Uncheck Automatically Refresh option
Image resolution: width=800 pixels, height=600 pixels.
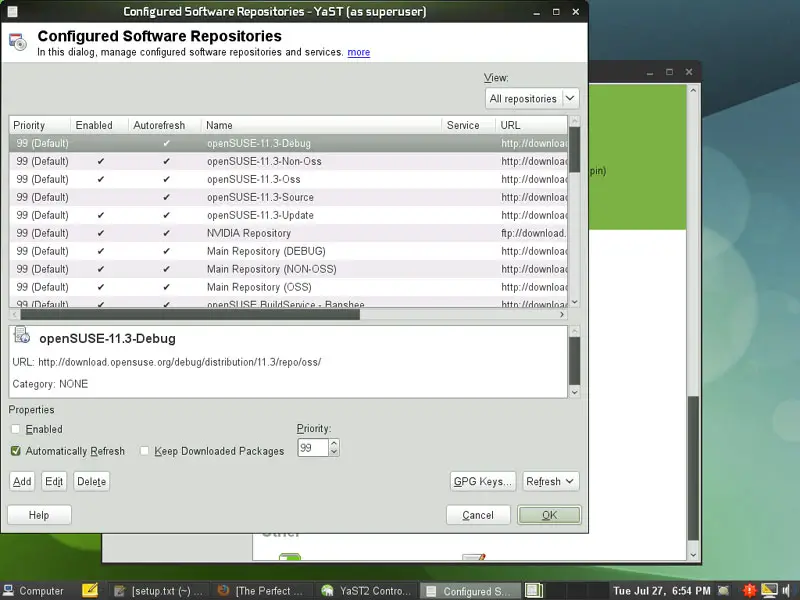tap(16, 451)
